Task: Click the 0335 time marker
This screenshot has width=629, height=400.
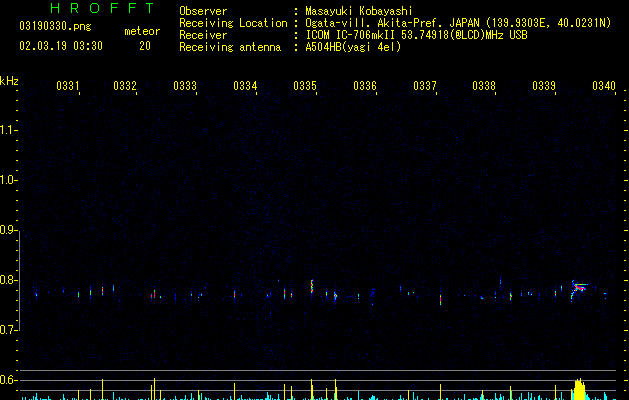Action: tap(305, 86)
